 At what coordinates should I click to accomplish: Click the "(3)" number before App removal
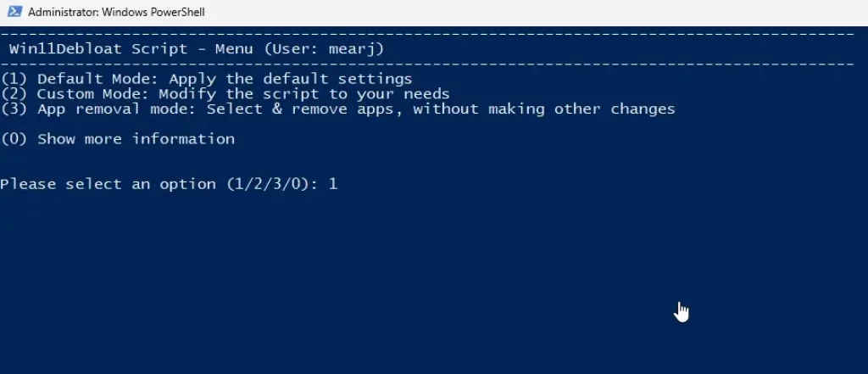[14, 109]
